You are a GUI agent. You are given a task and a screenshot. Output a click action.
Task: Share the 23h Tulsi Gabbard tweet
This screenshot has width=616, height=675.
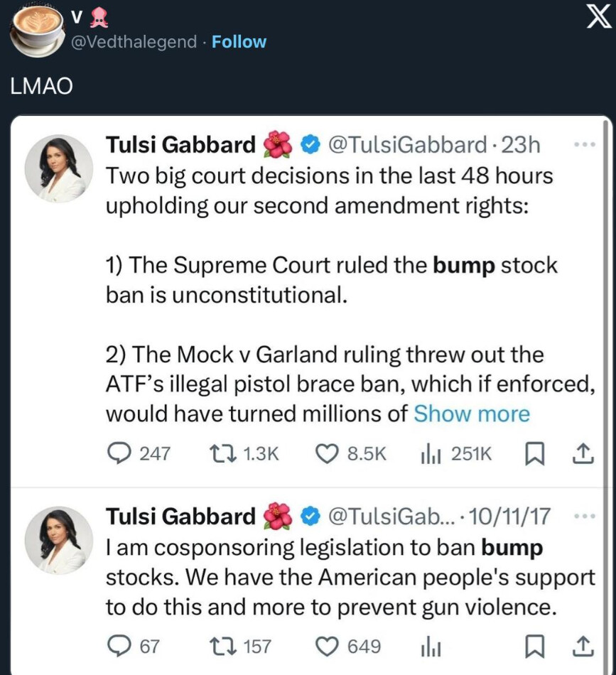coord(582,453)
